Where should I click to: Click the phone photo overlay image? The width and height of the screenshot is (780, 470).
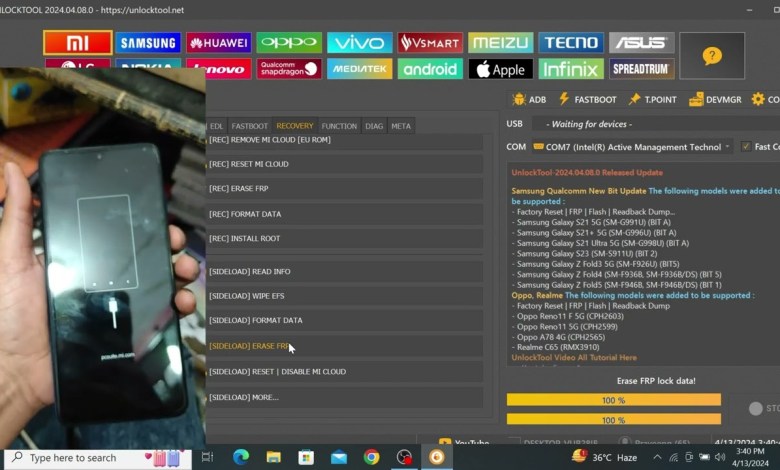(x=102, y=258)
